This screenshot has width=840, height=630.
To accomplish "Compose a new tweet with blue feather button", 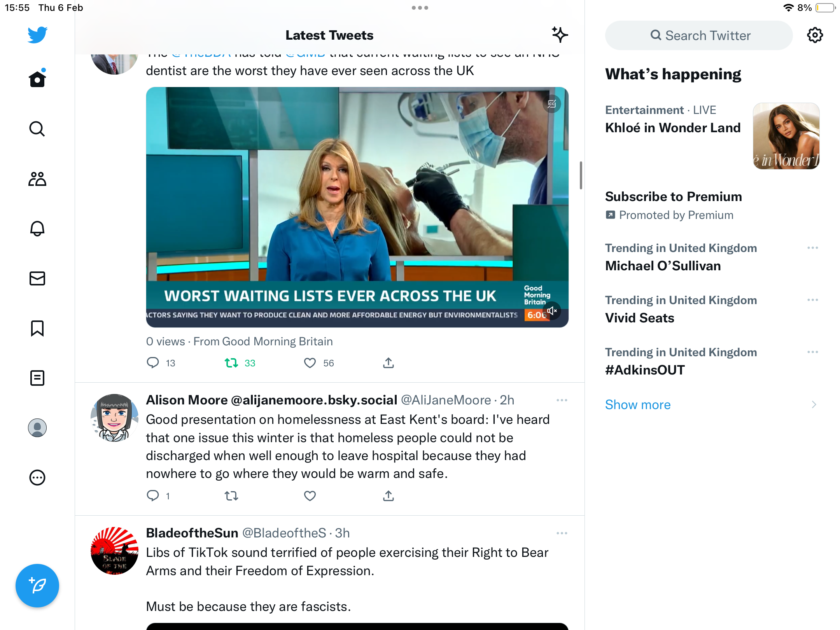I will tap(37, 585).
